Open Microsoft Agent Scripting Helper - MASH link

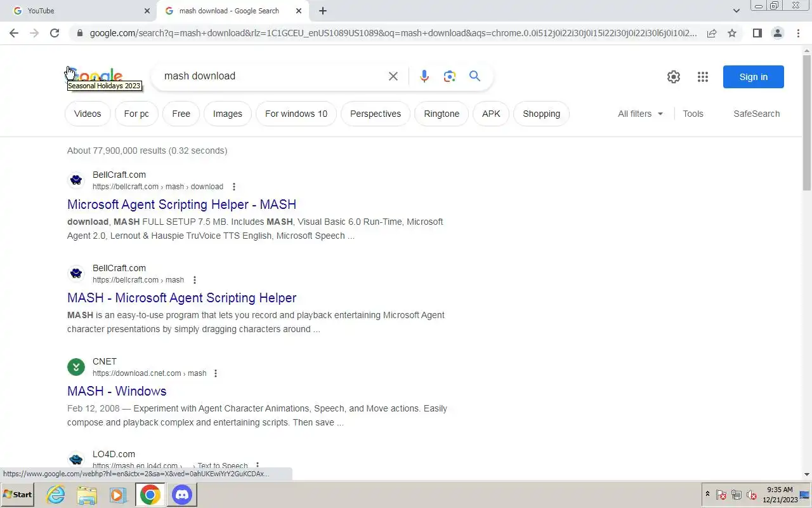[x=181, y=204]
